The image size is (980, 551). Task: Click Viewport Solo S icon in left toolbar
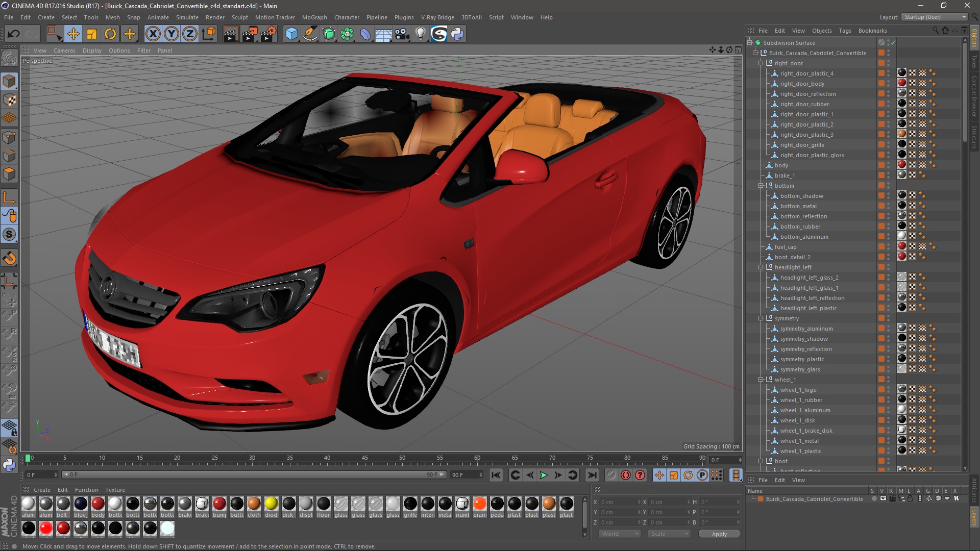pos(9,235)
